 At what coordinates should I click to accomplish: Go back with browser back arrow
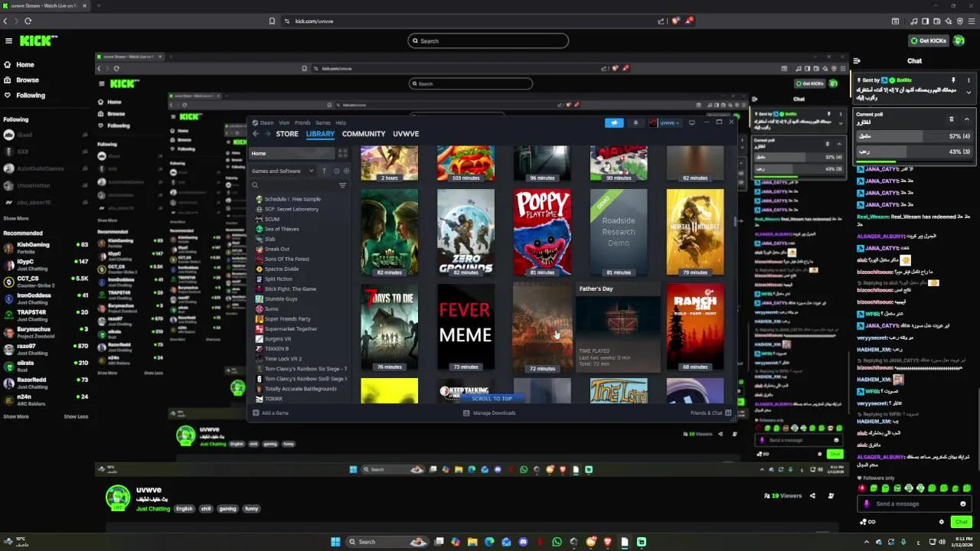6,21
